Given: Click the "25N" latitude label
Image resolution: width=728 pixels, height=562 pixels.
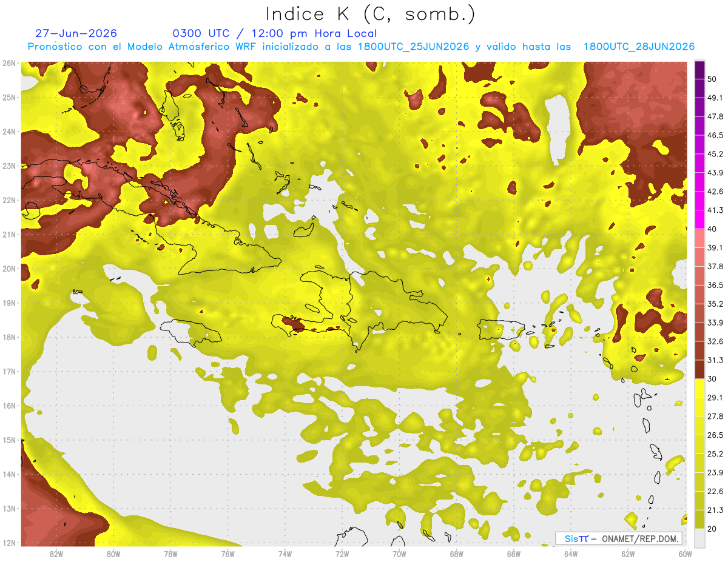Looking at the screenshot, I should pyautogui.click(x=8, y=98).
